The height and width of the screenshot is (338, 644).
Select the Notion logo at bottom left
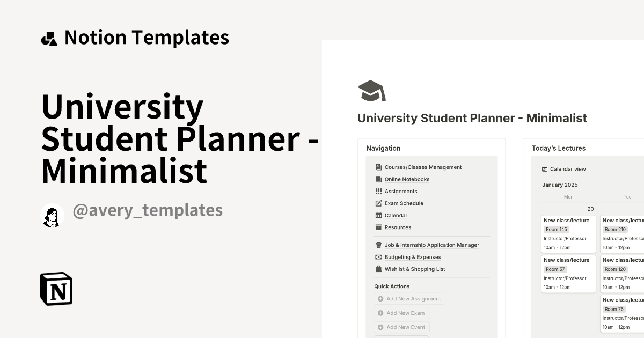[56, 289]
